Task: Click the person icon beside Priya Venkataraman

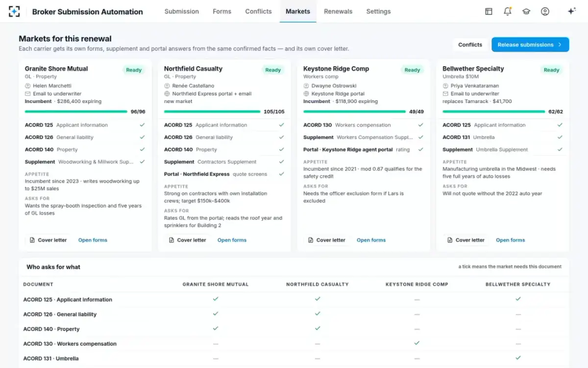Action: pyautogui.click(x=445, y=86)
